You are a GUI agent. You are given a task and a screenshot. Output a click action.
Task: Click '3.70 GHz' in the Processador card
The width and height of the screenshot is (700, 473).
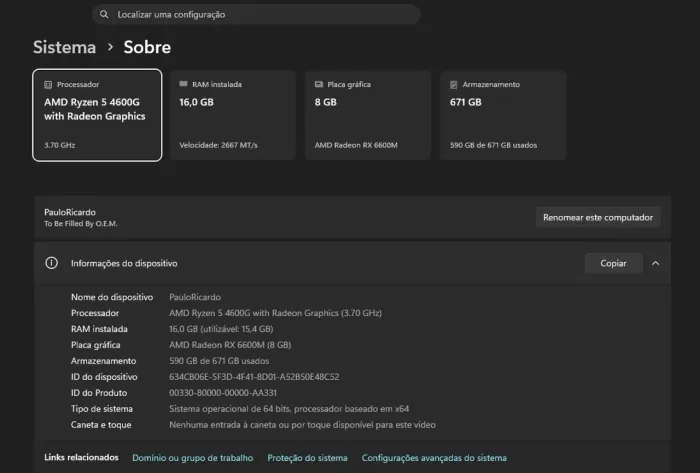click(59, 145)
